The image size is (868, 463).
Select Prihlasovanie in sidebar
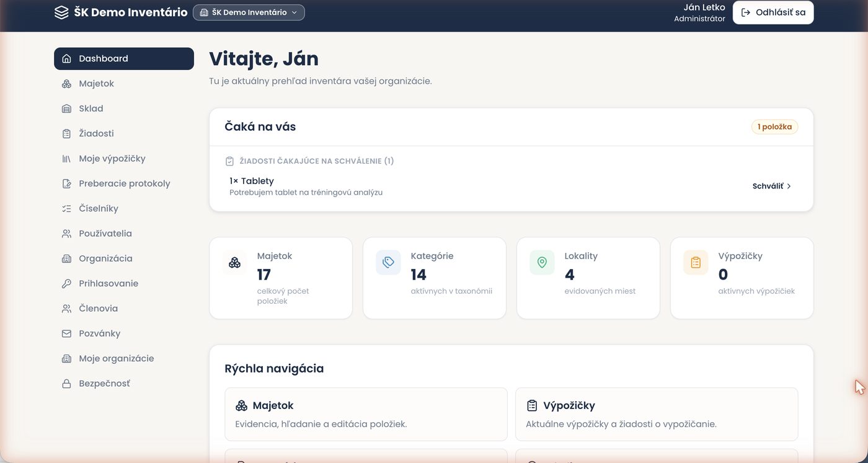point(124,283)
